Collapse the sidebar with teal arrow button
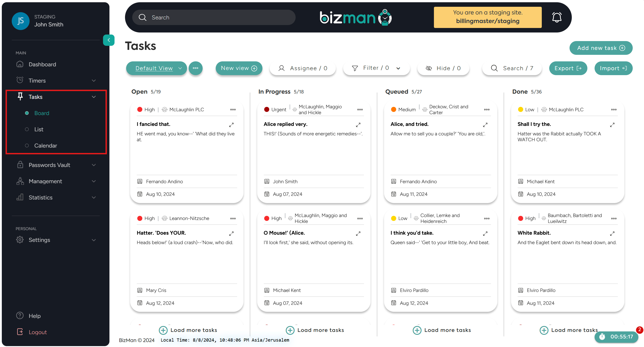 (109, 40)
